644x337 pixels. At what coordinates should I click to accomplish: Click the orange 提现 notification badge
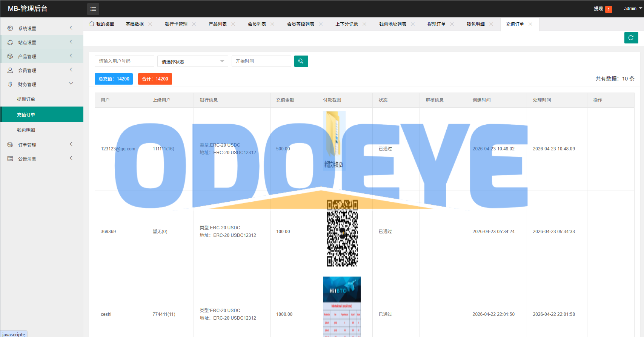[609, 9]
